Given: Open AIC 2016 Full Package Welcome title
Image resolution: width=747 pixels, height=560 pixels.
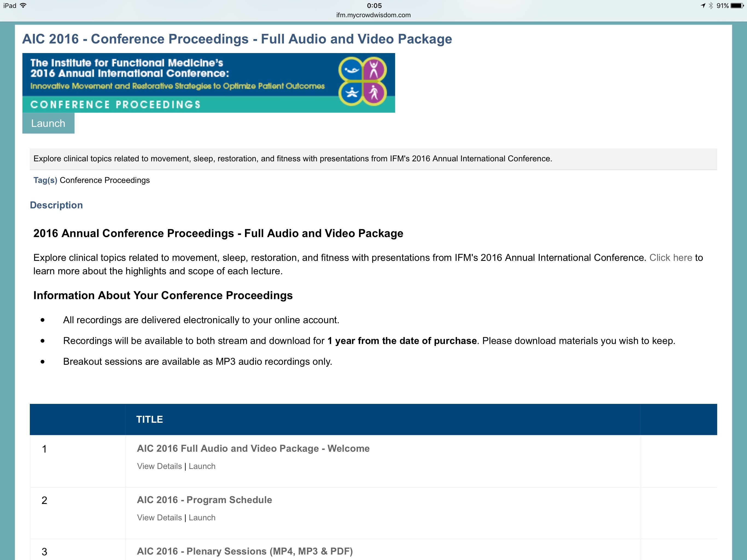Looking at the screenshot, I should [x=253, y=448].
